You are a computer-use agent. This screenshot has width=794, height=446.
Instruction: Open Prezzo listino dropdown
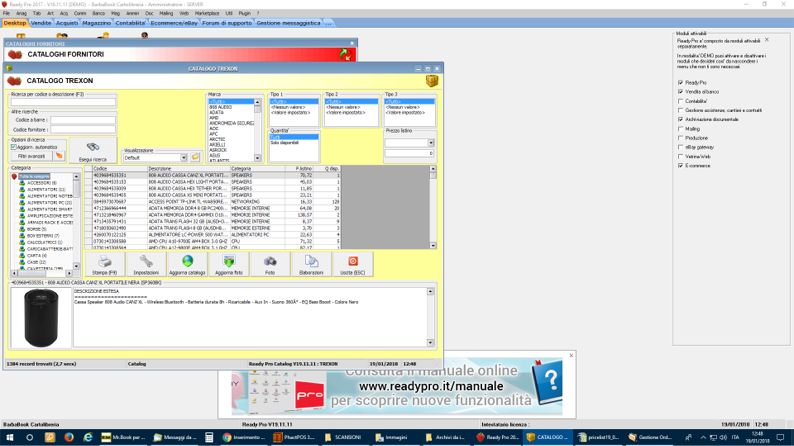[431, 143]
